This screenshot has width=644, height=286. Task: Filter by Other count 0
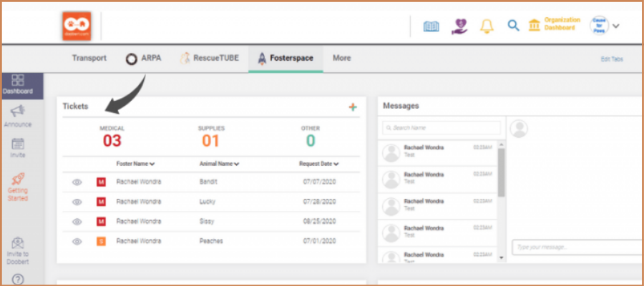tap(311, 137)
